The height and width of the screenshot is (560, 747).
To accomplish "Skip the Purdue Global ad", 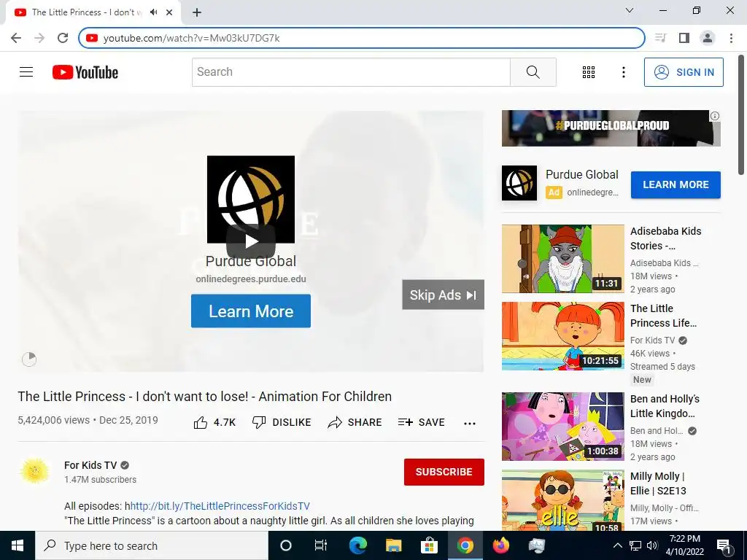I will pyautogui.click(x=443, y=295).
